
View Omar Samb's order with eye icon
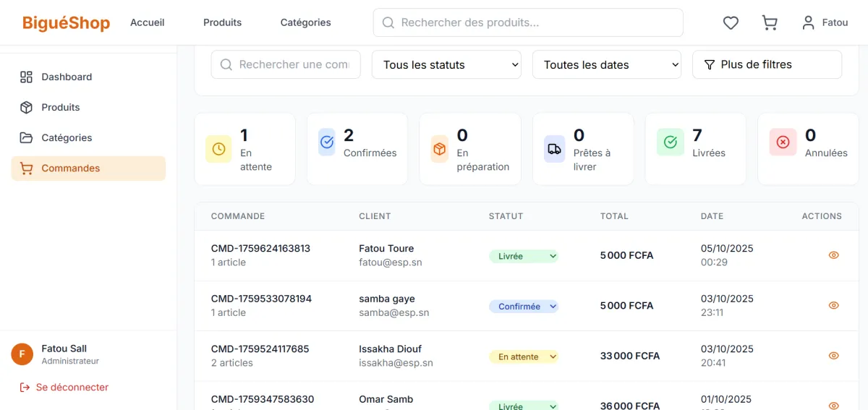pyautogui.click(x=833, y=406)
